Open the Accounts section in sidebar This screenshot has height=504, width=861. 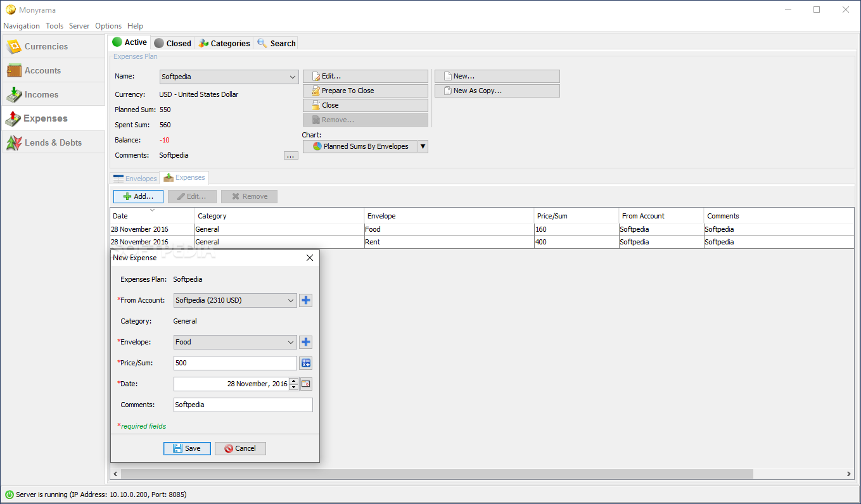click(54, 71)
